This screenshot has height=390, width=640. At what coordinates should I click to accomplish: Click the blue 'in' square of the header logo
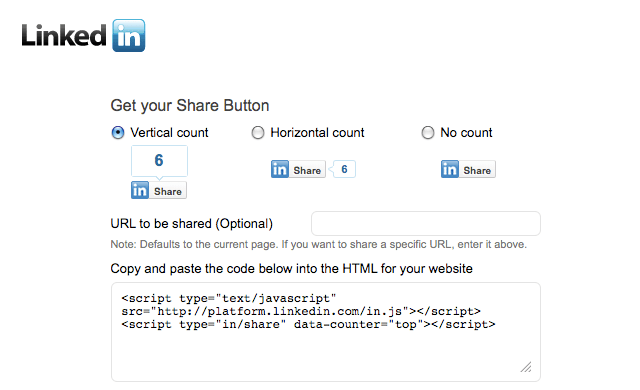[129, 35]
